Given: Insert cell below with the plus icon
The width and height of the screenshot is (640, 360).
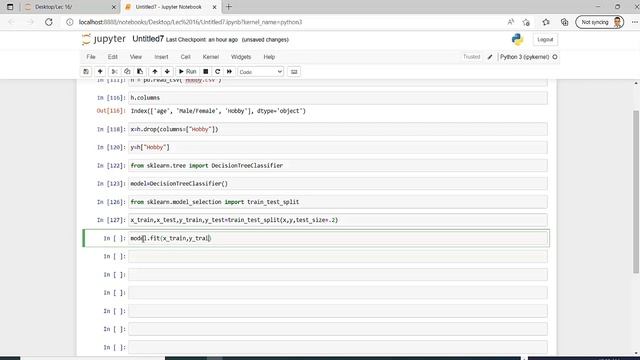Looking at the screenshot, I should (100, 71).
